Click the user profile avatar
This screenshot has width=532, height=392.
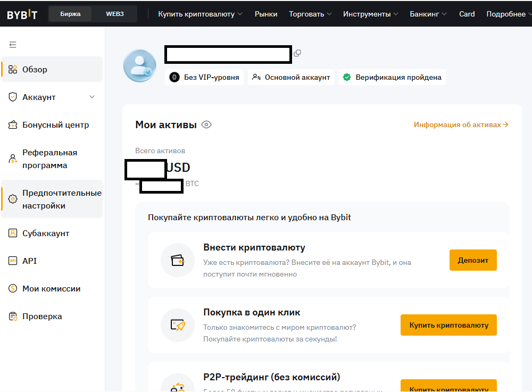(140, 66)
